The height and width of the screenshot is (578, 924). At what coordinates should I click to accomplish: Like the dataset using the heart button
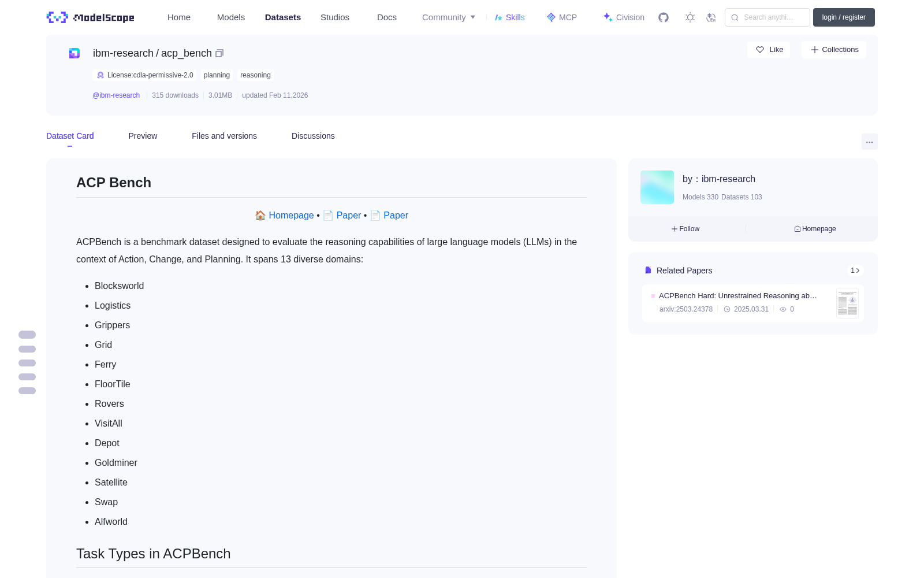(x=769, y=50)
